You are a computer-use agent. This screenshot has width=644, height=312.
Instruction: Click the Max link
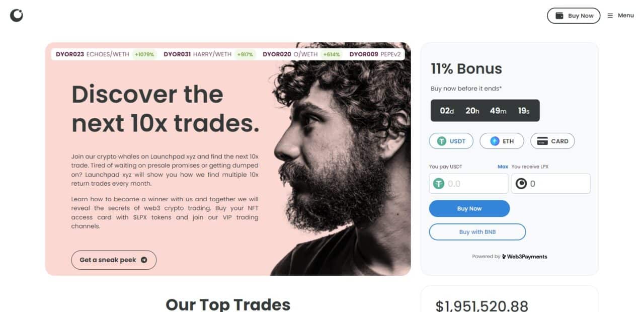click(x=503, y=167)
